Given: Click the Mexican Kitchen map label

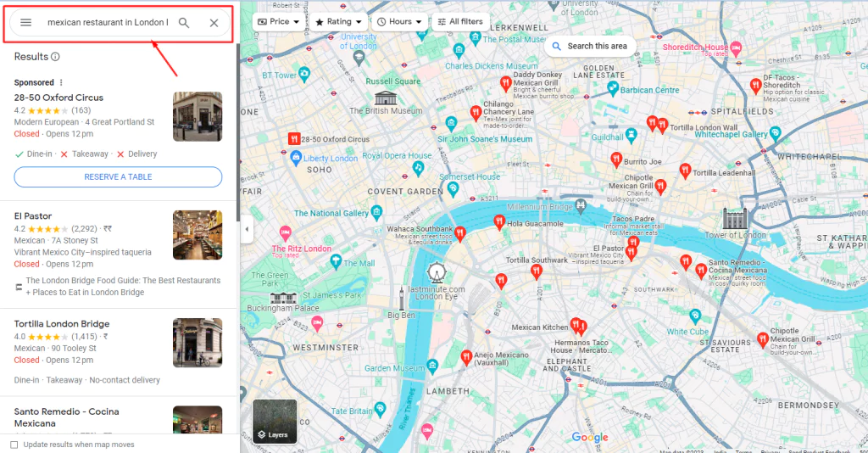Looking at the screenshot, I should click(540, 327).
